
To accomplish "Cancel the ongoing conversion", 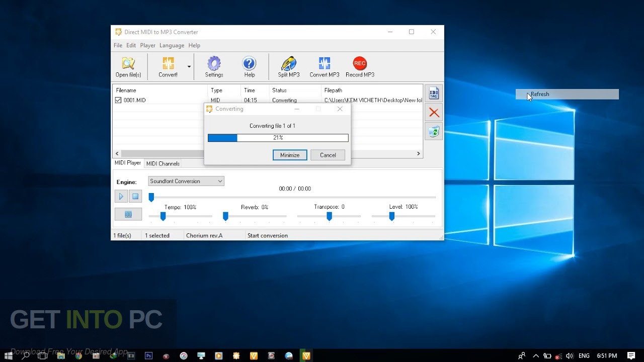I will [328, 155].
